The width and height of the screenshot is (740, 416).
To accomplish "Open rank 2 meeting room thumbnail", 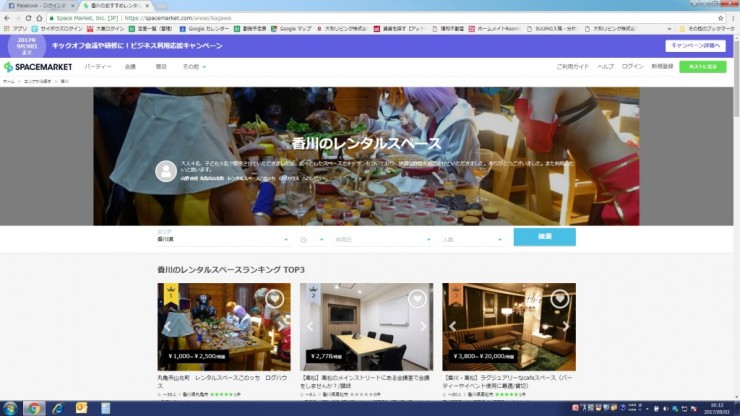I will (x=366, y=327).
